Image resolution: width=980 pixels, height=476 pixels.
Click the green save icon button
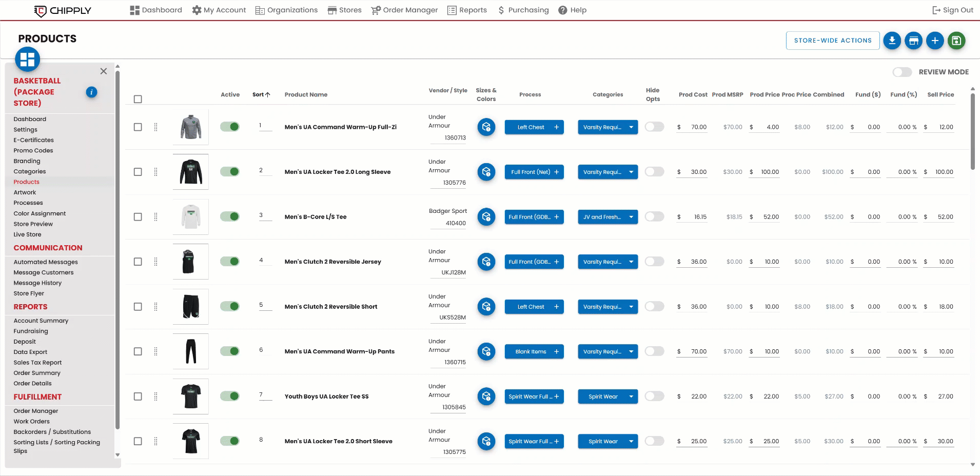point(956,41)
